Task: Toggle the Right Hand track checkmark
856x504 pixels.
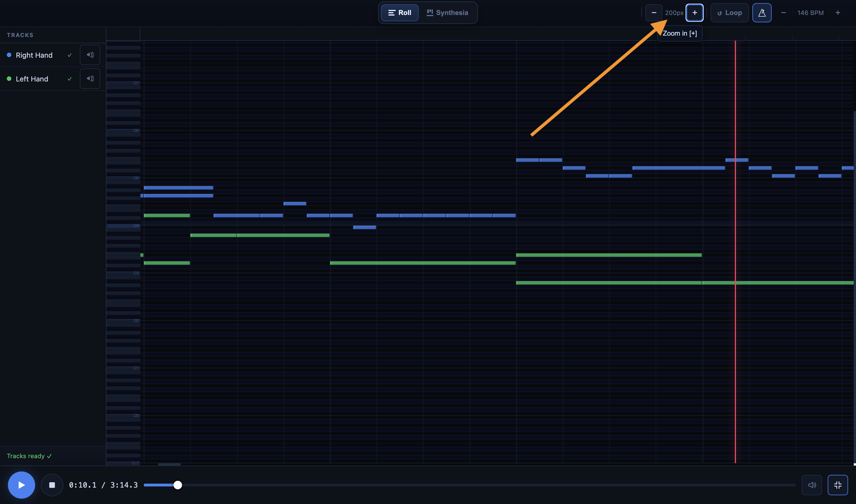Action: click(70, 55)
